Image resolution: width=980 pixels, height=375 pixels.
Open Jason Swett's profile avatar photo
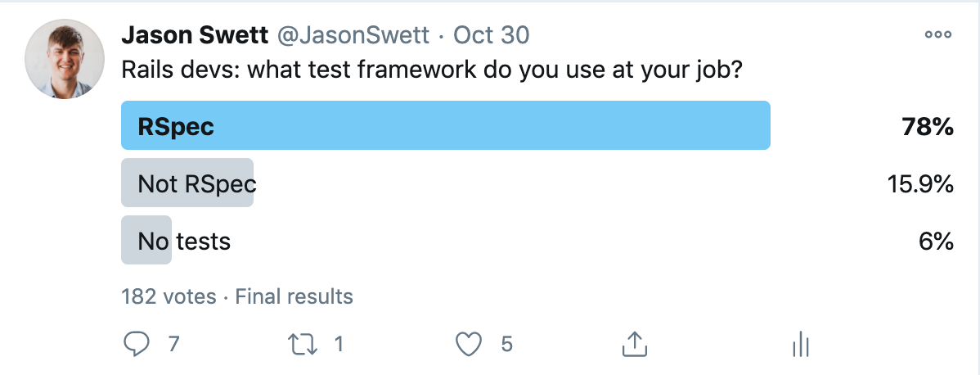point(65,59)
